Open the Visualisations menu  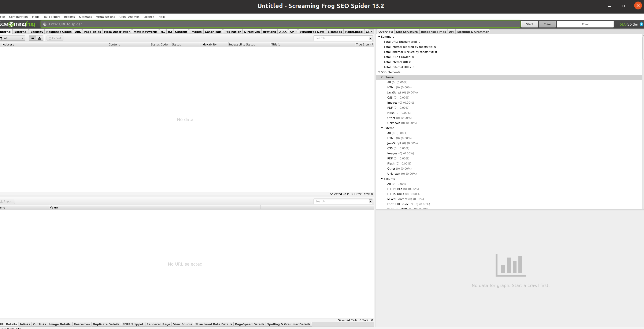point(106,17)
